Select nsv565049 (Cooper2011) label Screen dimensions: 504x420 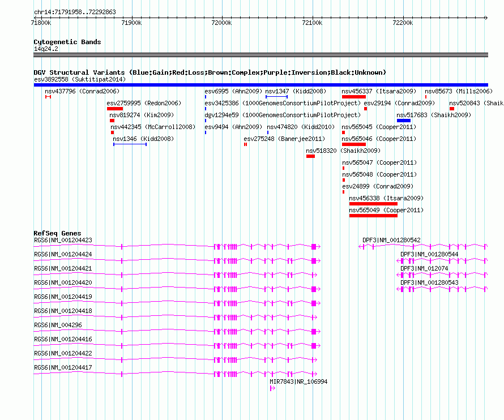point(386,210)
